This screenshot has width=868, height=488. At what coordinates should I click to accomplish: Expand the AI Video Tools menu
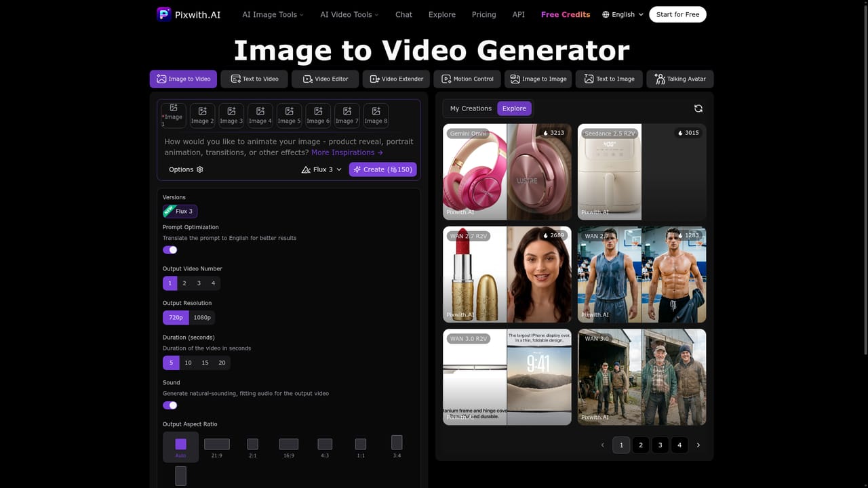(349, 14)
